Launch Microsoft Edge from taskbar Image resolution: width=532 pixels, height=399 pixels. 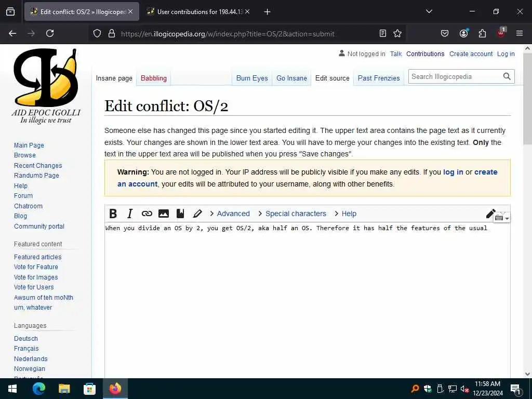[x=38, y=389]
